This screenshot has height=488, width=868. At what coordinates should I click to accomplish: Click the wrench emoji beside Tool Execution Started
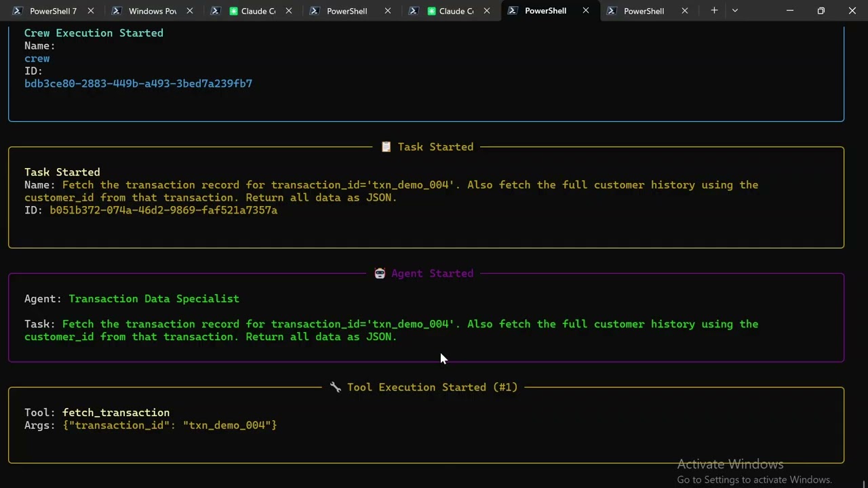point(335,387)
